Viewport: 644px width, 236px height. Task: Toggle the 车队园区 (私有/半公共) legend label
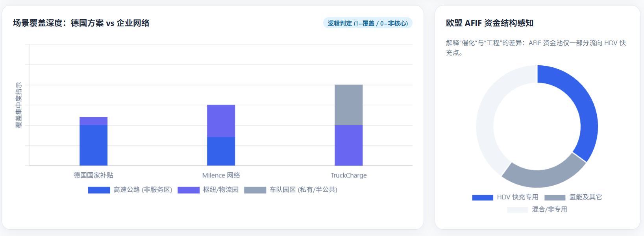303,190
